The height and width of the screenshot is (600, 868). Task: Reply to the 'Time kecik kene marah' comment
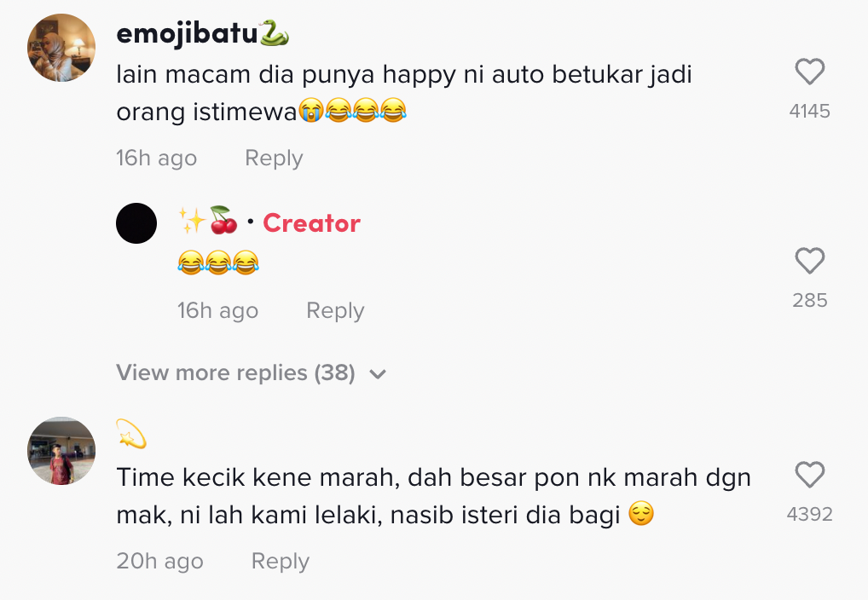(280, 562)
